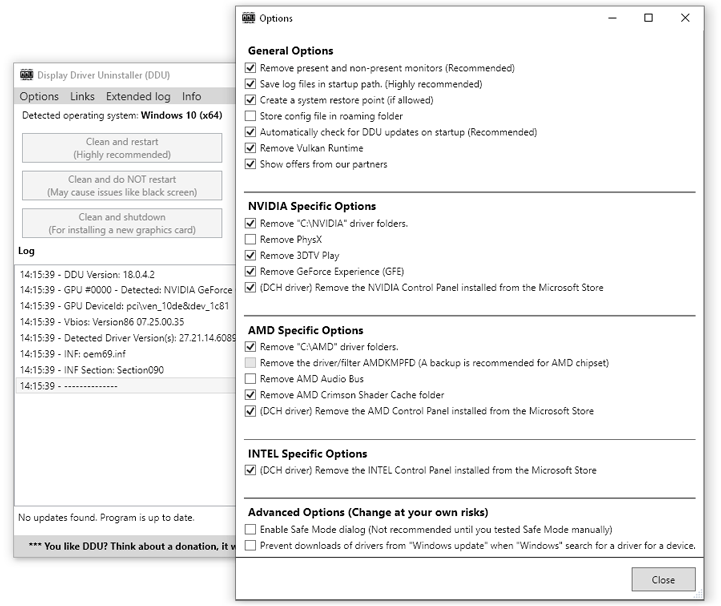Open the Info menu in DDU window

click(191, 96)
